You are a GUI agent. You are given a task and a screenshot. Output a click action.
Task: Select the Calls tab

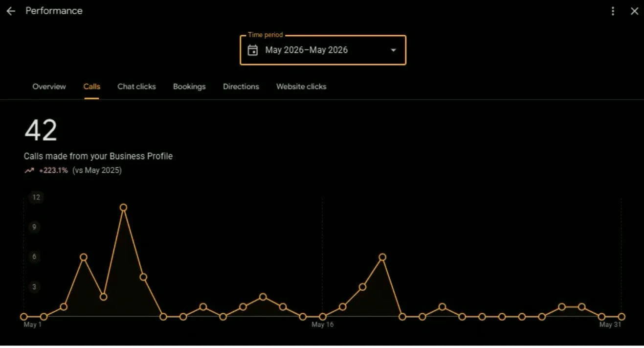pos(91,87)
